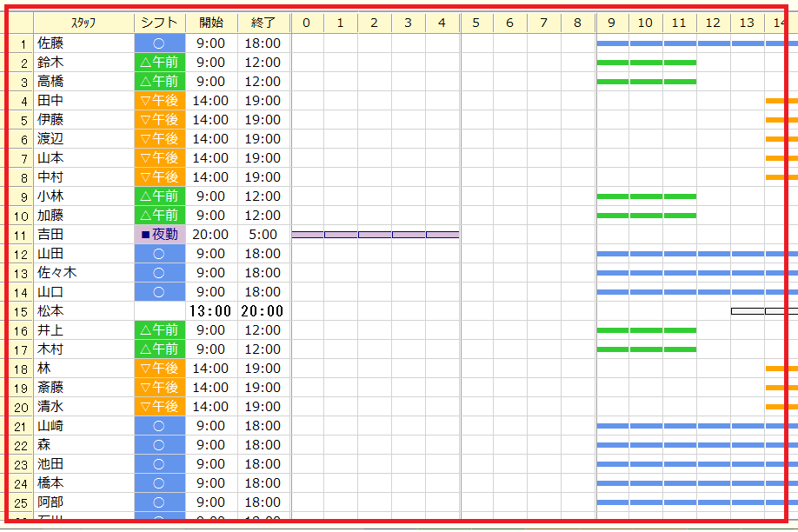Select the hour 9 timeline column header

coord(612,23)
